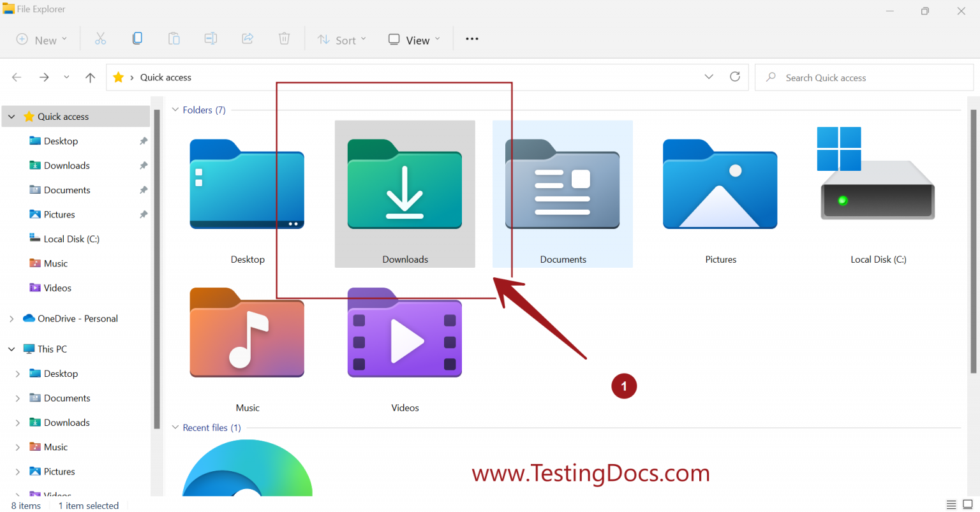Click the Delete (trash) icon
Image resolution: width=980 pixels, height=512 pixels.
[x=284, y=38]
